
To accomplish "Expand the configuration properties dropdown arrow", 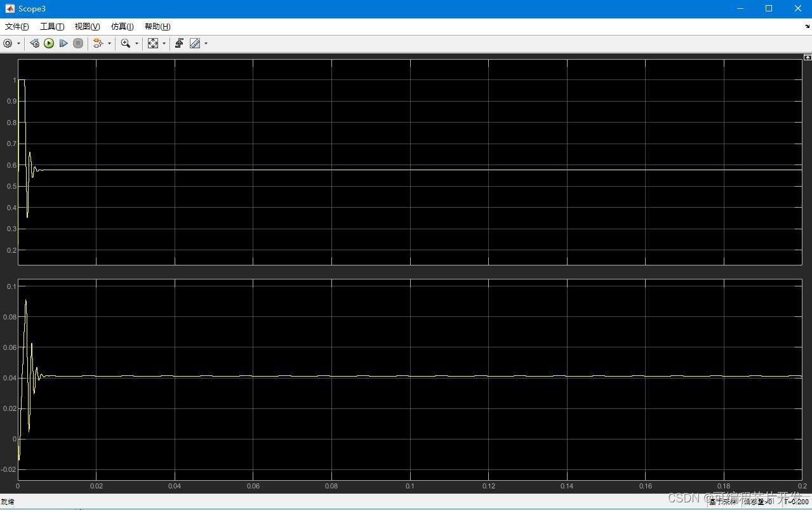I will point(18,44).
